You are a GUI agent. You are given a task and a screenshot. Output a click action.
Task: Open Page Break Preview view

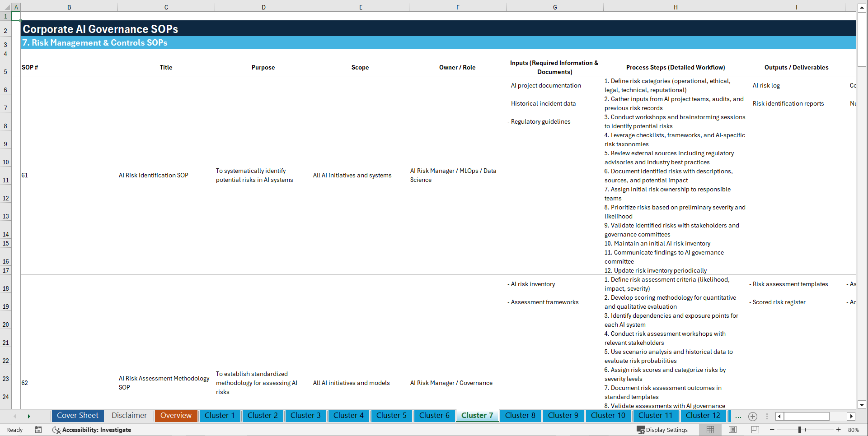pyautogui.click(x=754, y=430)
